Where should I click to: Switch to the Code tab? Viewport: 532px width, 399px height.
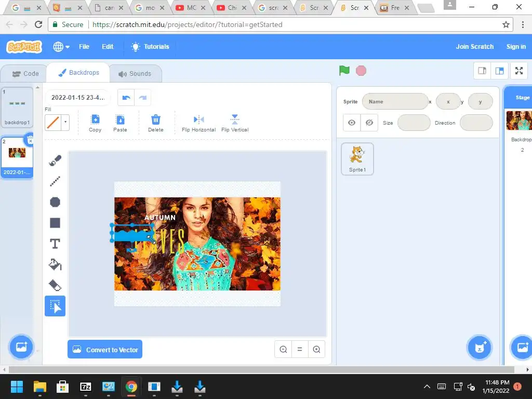[x=25, y=74]
